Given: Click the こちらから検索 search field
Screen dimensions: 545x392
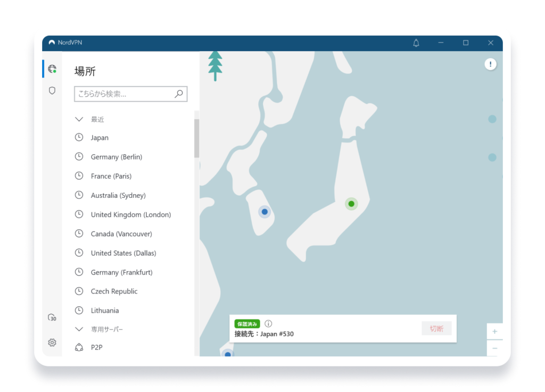Looking at the screenshot, I should 131,94.
